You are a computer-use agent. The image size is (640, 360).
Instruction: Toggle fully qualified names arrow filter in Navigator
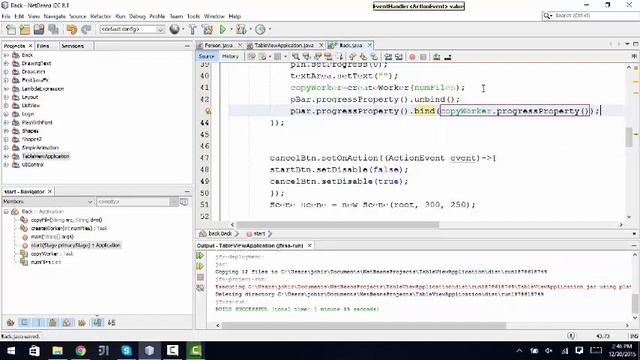(x=82, y=323)
